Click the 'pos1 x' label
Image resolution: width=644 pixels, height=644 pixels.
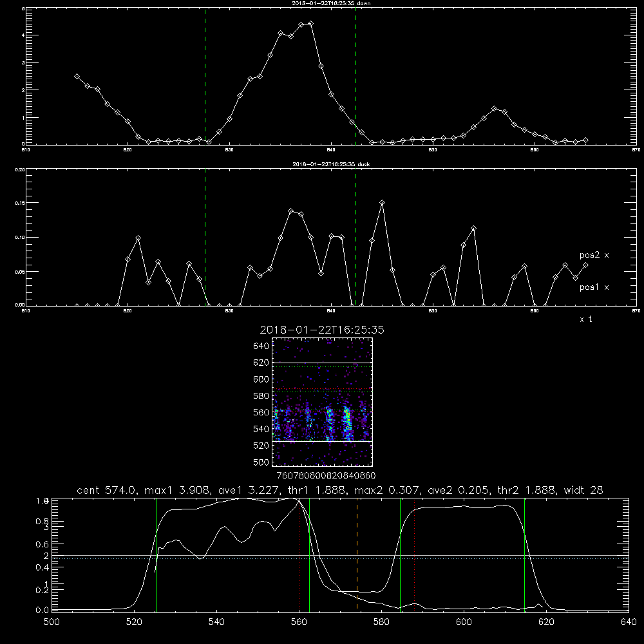point(594,287)
